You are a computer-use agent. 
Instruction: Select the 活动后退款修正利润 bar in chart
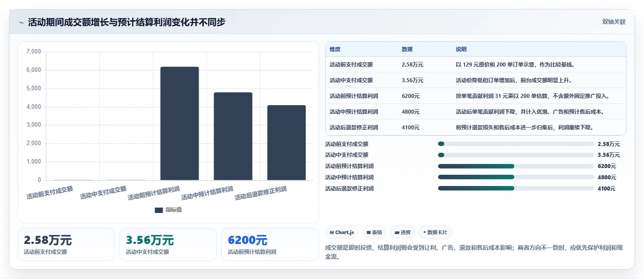click(x=286, y=143)
